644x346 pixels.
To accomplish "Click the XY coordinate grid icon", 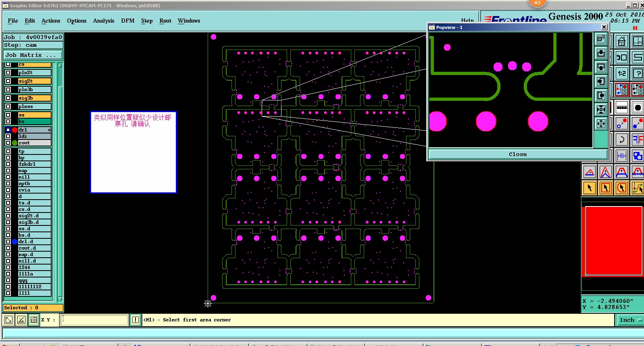I will (638, 41).
